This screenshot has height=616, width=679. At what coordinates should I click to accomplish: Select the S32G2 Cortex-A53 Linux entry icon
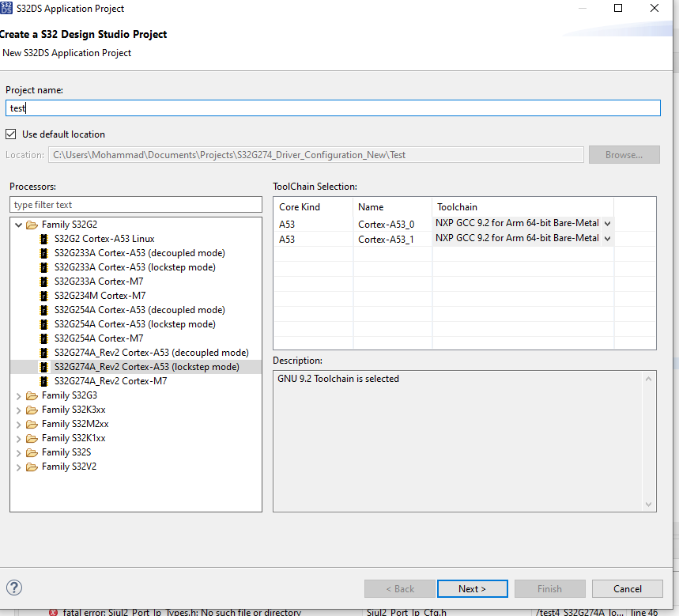point(44,238)
